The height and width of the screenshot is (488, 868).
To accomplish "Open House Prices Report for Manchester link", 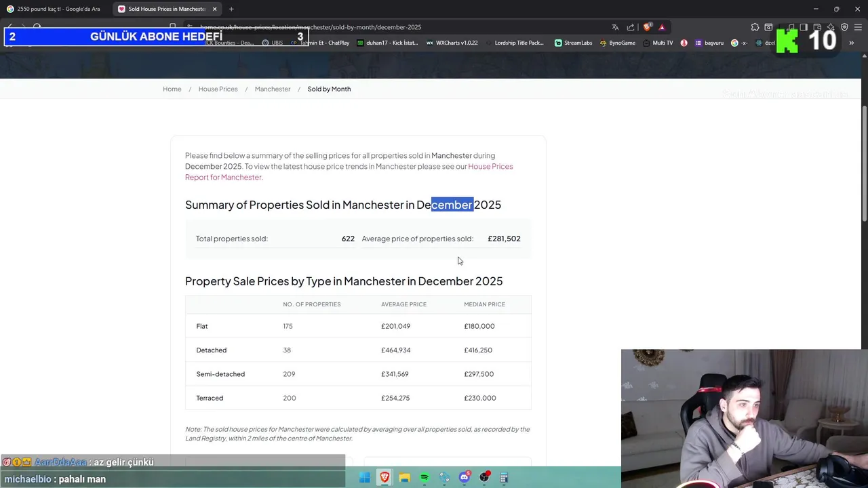I will [x=349, y=171].
